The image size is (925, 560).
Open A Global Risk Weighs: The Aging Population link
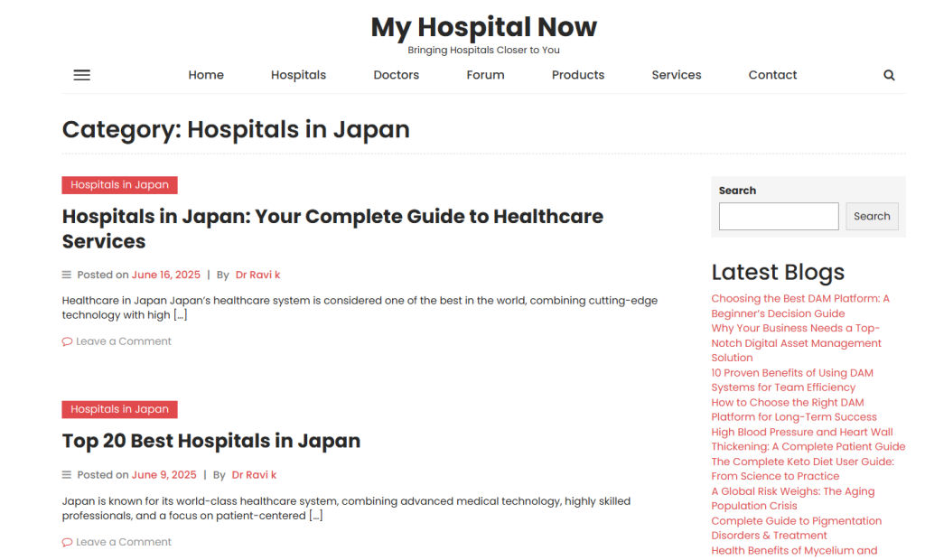pos(793,499)
